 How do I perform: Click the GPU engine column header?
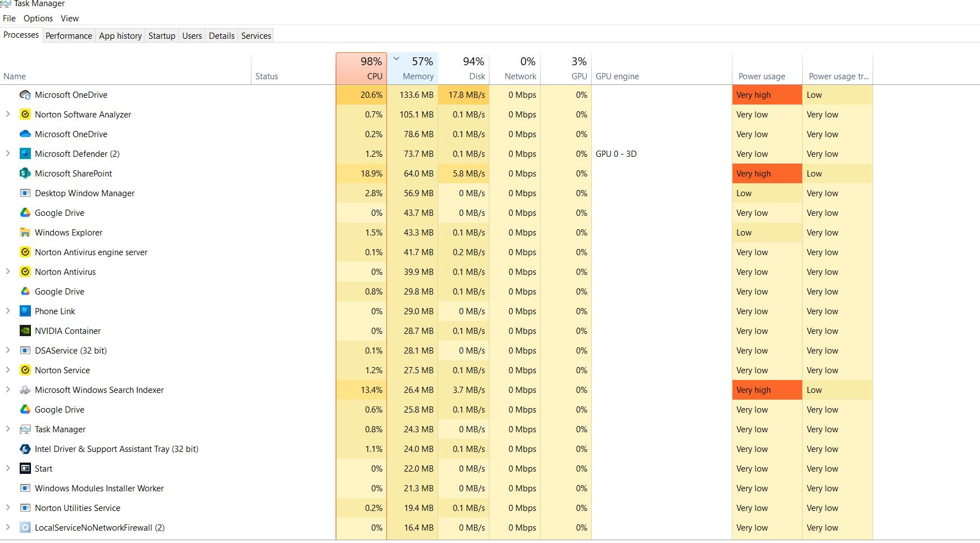coord(662,69)
